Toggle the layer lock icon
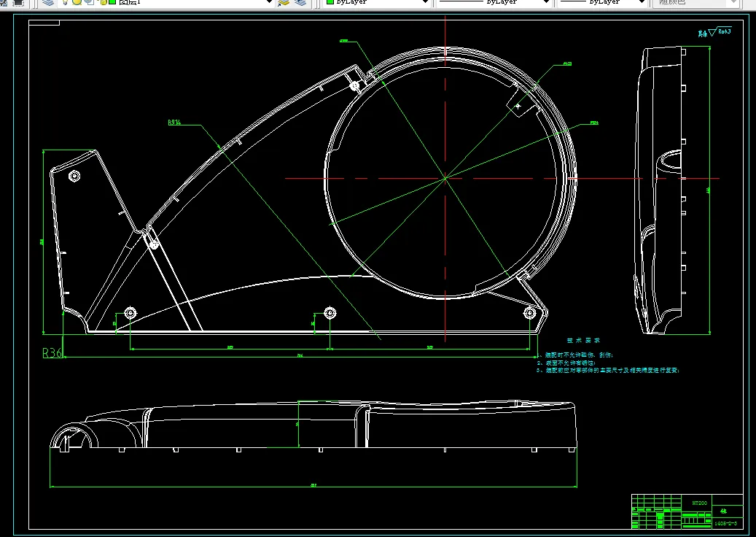The height and width of the screenshot is (537, 756). (102, 2)
